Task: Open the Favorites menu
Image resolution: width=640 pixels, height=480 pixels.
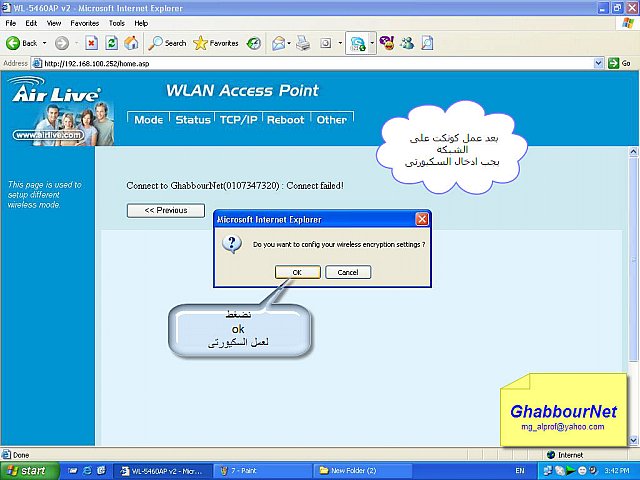Action: [x=84, y=23]
